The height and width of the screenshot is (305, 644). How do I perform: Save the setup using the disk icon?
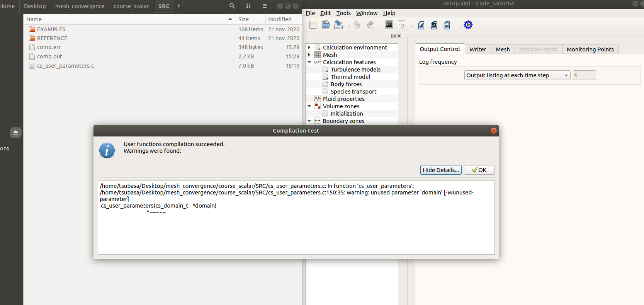[338, 25]
